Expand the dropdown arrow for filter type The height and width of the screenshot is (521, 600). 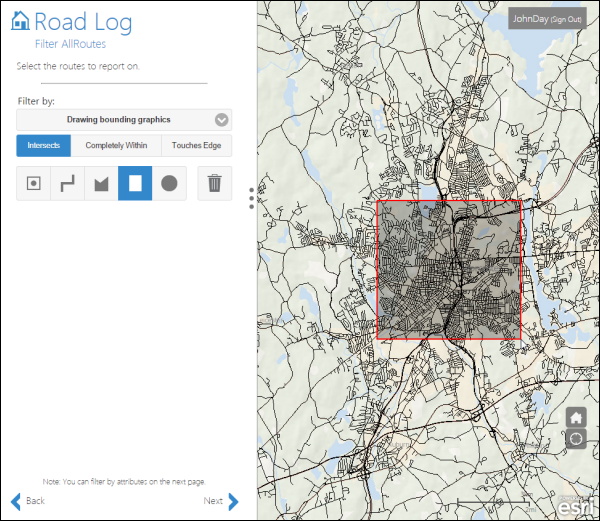[222, 120]
